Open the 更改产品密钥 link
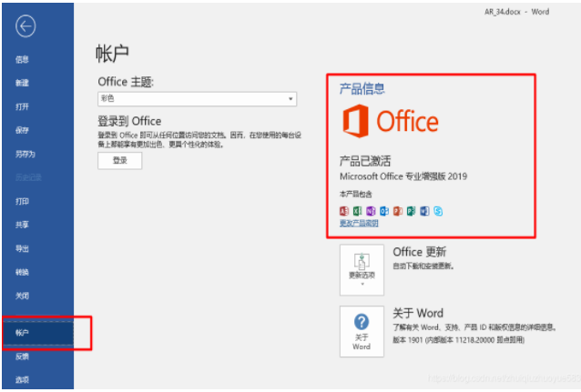 click(x=359, y=223)
